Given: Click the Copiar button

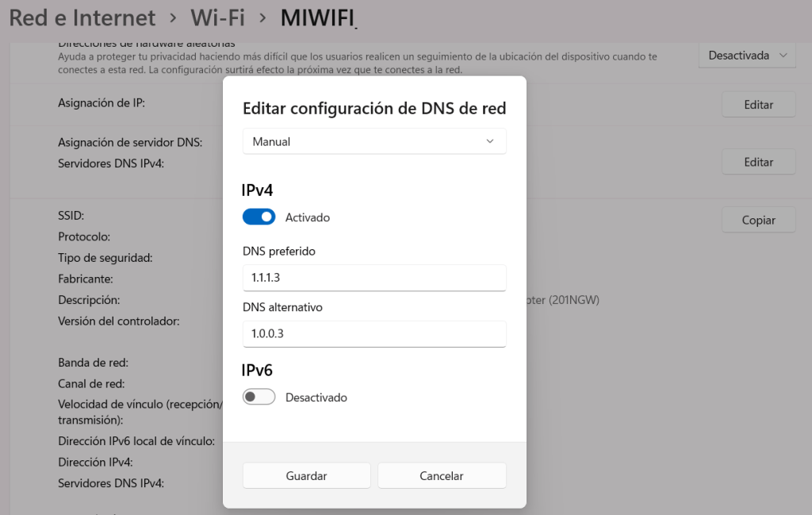Looking at the screenshot, I should 758,221.
